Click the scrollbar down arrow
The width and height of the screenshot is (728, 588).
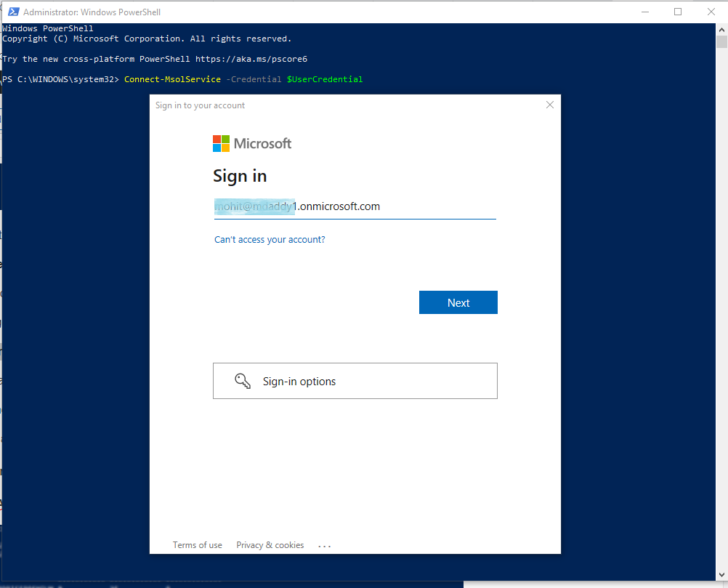point(722,575)
